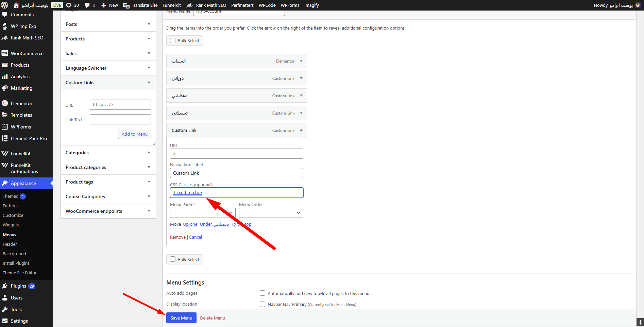
Task: Collapse the Custom Link menu item
Action: click(x=301, y=130)
